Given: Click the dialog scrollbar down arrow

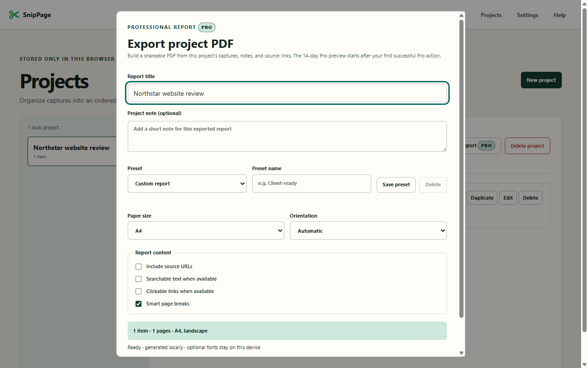Looking at the screenshot, I should (x=462, y=353).
